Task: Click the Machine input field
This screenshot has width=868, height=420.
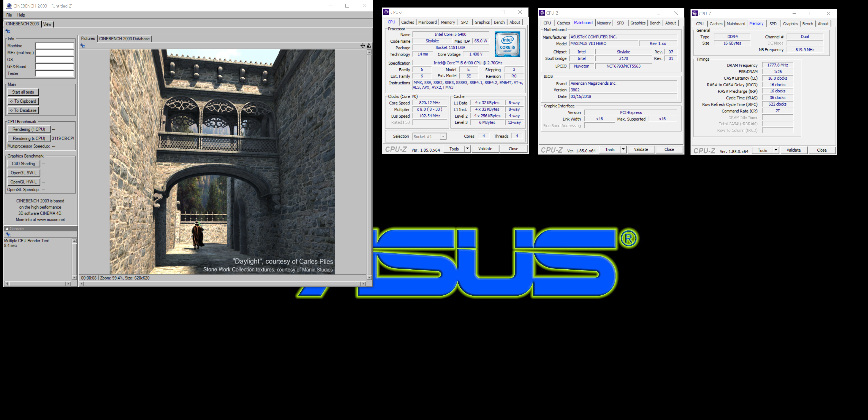Action: (55, 46)
